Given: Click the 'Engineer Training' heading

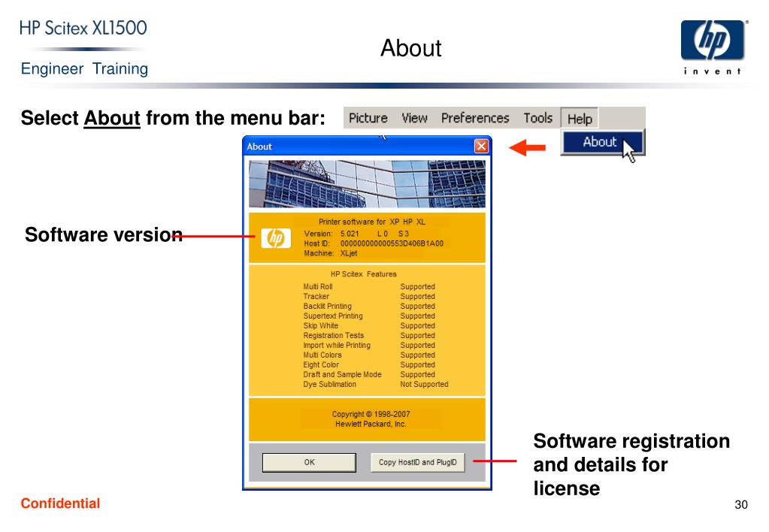Looking at the screenshot, I should click(84, 68).
